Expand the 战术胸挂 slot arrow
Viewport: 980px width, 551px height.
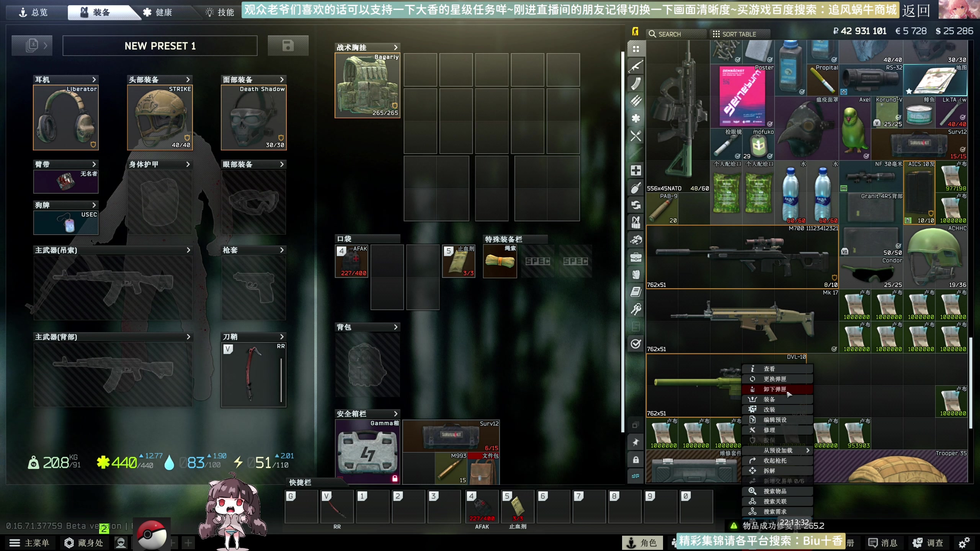tap(396, 47)
